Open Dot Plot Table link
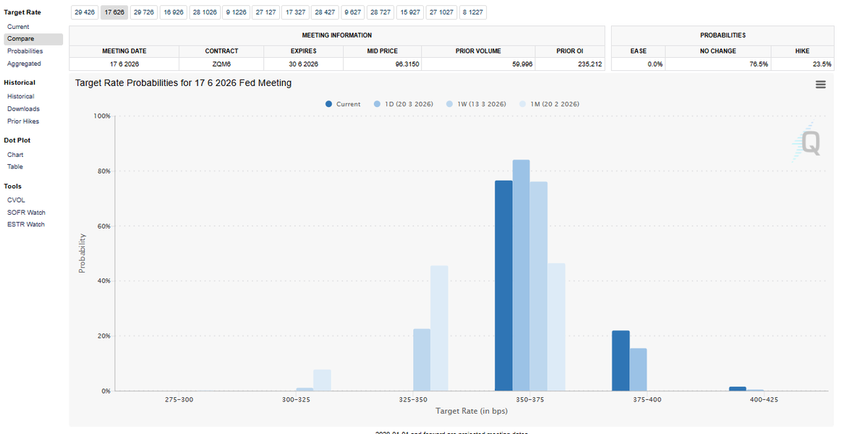Image resolution: width=868 pixels, height=434 pixels. point(15,166)
